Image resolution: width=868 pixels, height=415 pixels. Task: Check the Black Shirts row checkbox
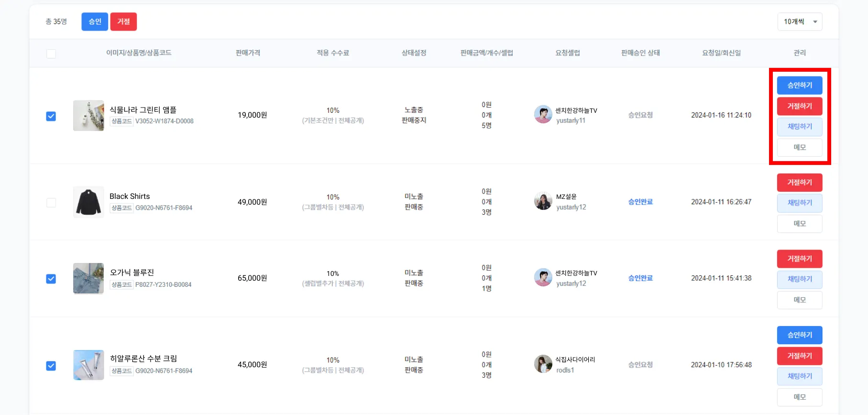click(51, 203)
